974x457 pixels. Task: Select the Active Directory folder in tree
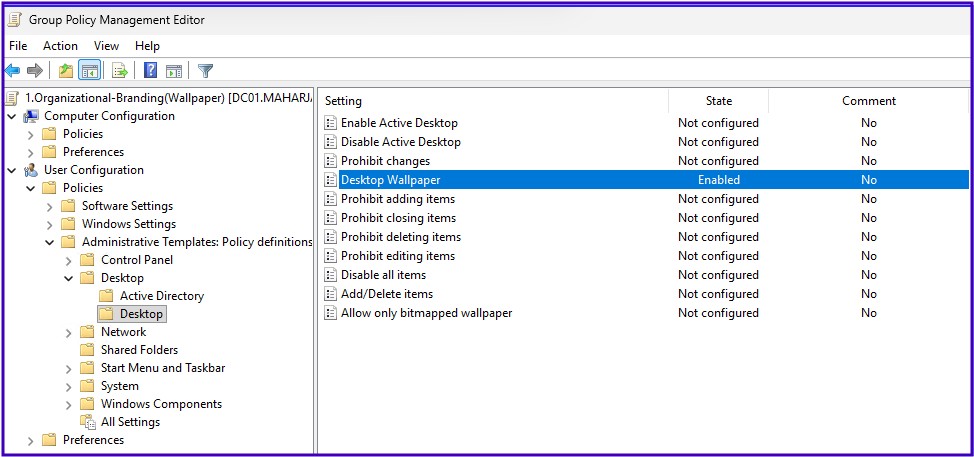click(x=161, y=296)
